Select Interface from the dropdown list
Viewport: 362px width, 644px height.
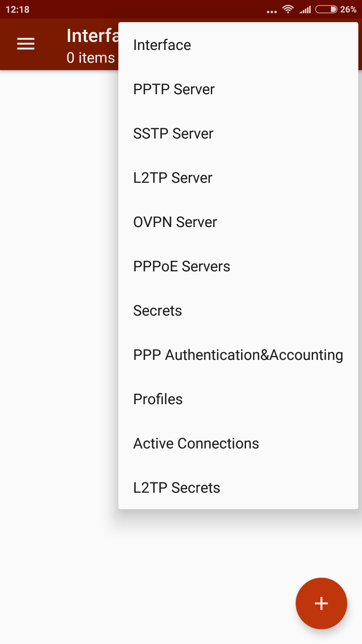pyautogui.click(x=162, y=45)
